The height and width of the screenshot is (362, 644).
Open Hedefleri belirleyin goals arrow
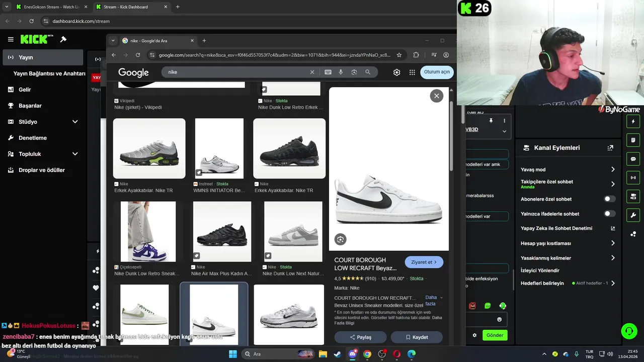click(613, 283)
